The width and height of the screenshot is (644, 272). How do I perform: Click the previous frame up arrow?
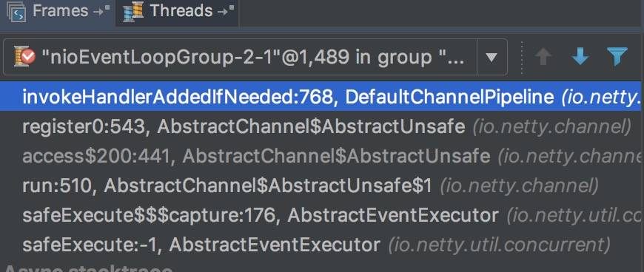pyautogui.click(x=545, y=58)
